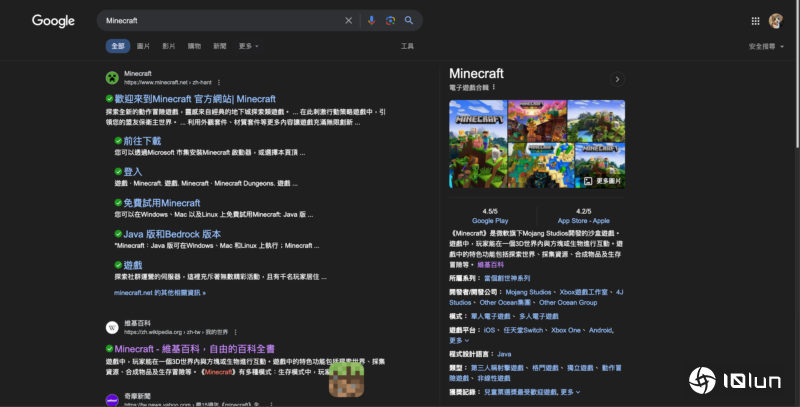The image size is (800, 407).
Task: Switch to the 新聞 tab
Action: point(220,46)
